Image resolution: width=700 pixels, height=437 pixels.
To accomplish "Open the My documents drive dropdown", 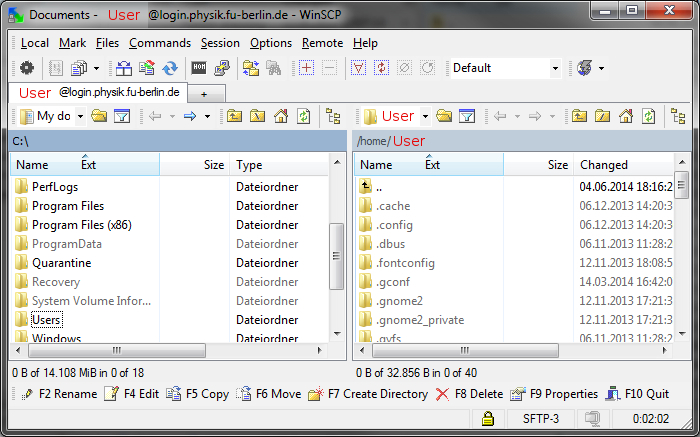I will pos(80,117).
